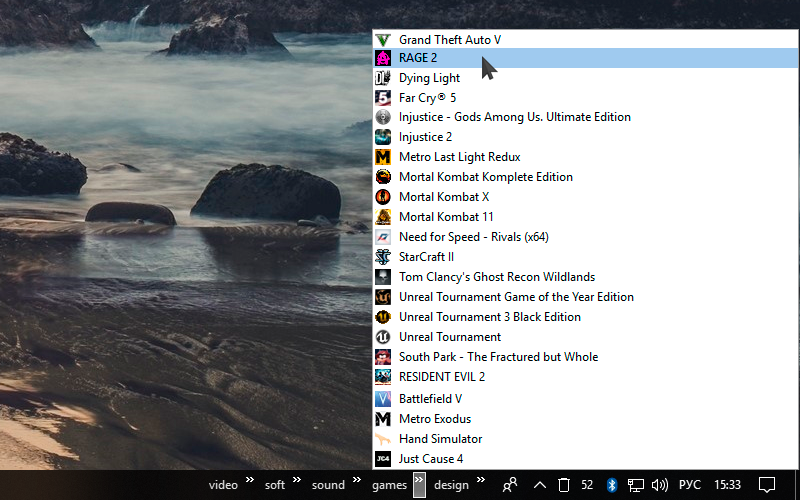The width and height of the screenshot is (800, 500).
Task: Click the RESIDENT EVIL 2 icon
Action: point(383,377)
